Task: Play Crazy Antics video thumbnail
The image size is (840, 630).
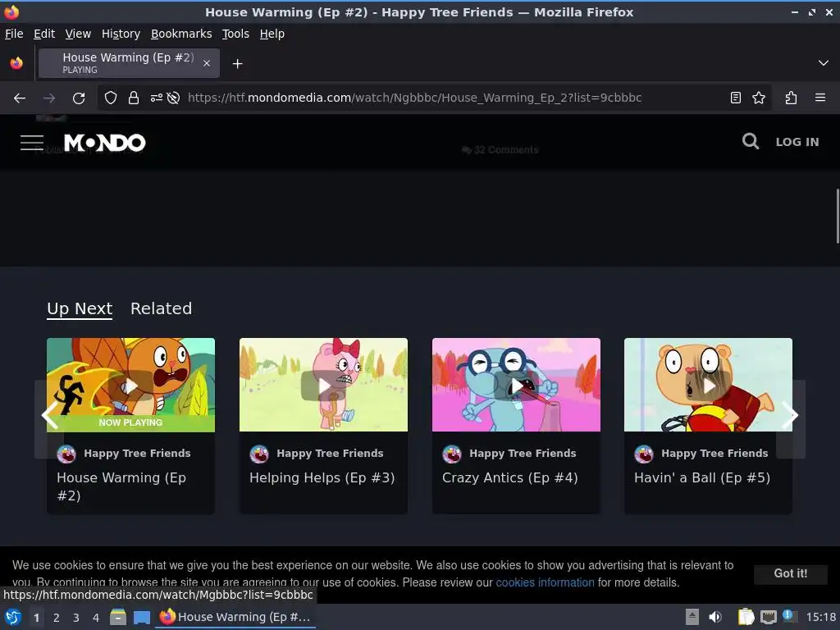Action: pyautogui.click(x=516, y=385)
